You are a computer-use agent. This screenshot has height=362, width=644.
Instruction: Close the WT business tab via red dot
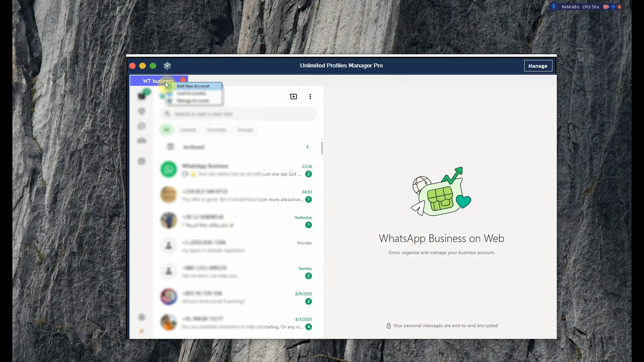[x=183, y=80]
